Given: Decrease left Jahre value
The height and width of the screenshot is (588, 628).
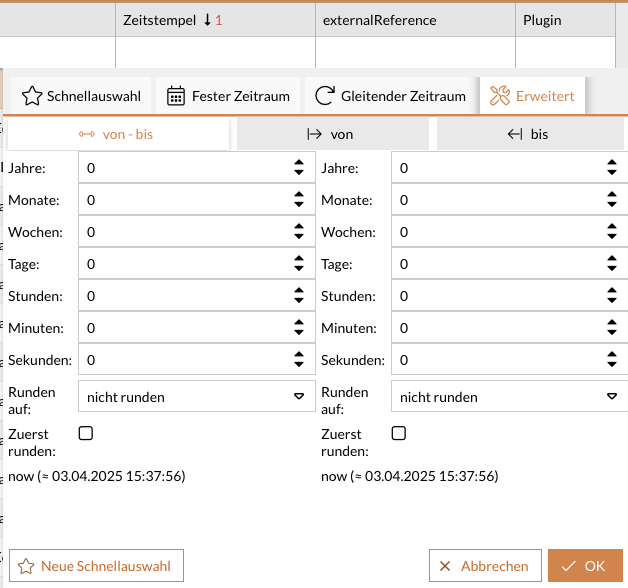Looking at the screenshot, I should point(299,173).
